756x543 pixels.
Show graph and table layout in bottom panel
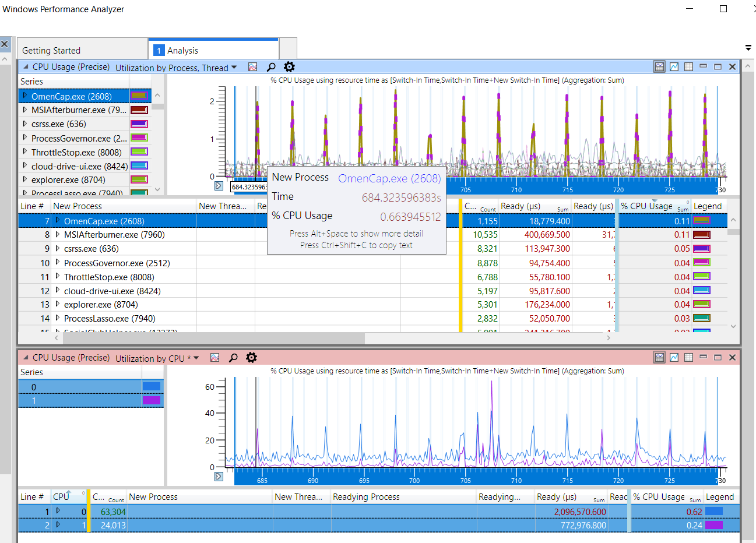[659, 357]
